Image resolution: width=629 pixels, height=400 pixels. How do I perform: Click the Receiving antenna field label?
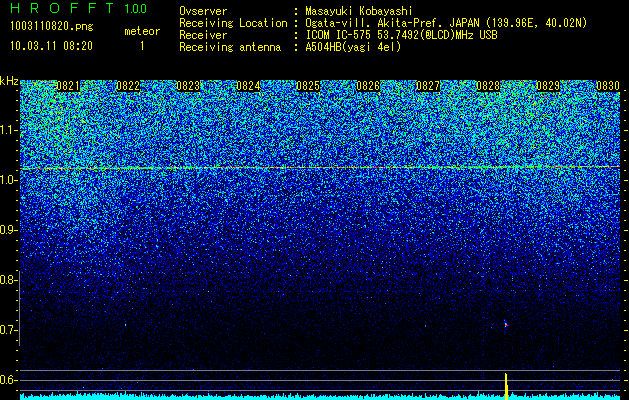coord(230,47)
